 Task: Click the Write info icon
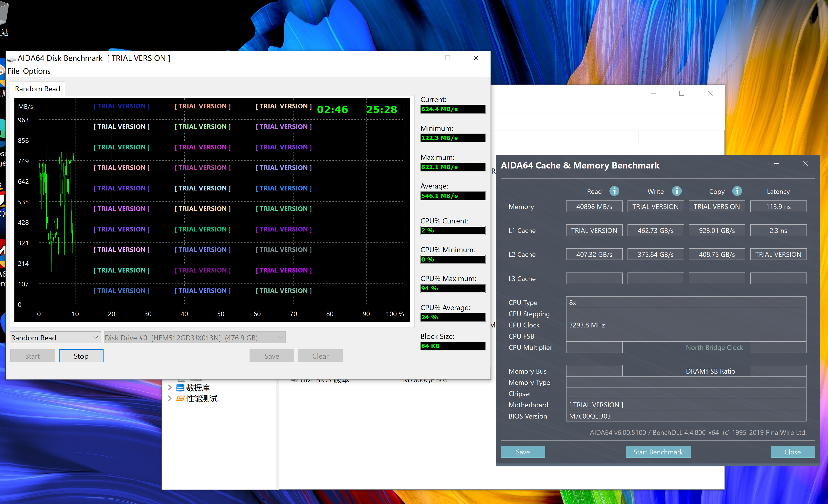676,191
